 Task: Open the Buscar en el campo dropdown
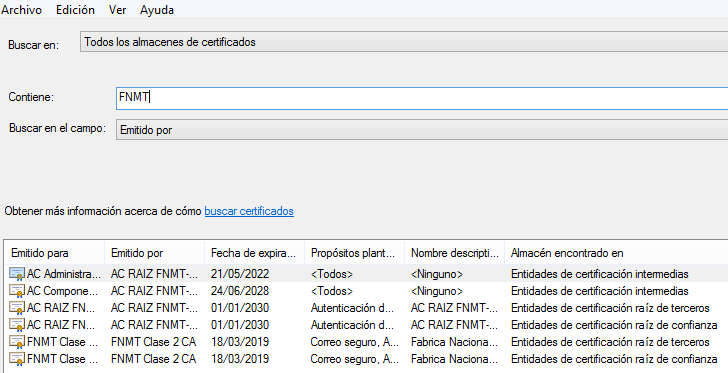pyautogui.click(x=422, y=130)
